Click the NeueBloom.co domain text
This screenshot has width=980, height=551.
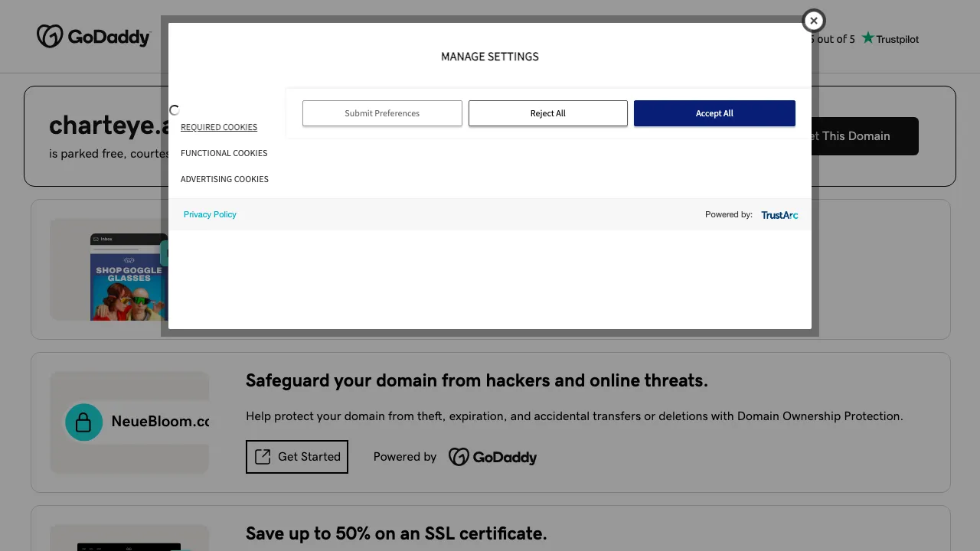(x=160, y=422)
